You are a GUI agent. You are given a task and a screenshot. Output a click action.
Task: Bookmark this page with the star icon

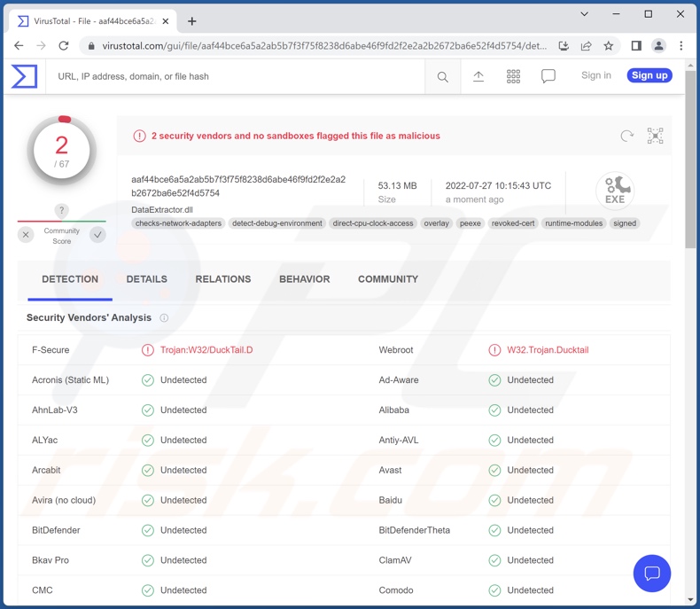(609, 45)
